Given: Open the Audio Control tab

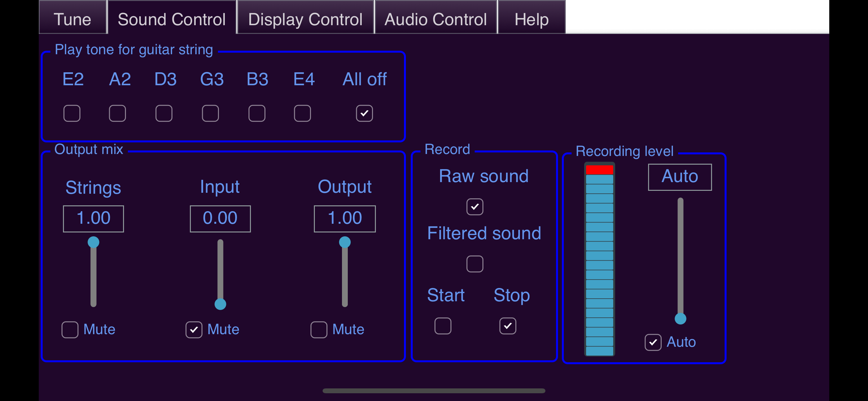Looking at the screenshot, I should (x=436, y=17).
